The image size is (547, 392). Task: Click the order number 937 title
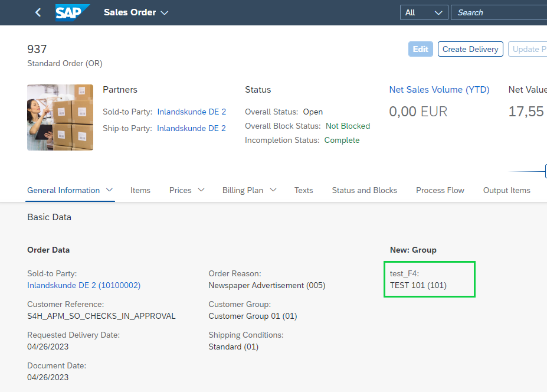[x=37, y=49]
